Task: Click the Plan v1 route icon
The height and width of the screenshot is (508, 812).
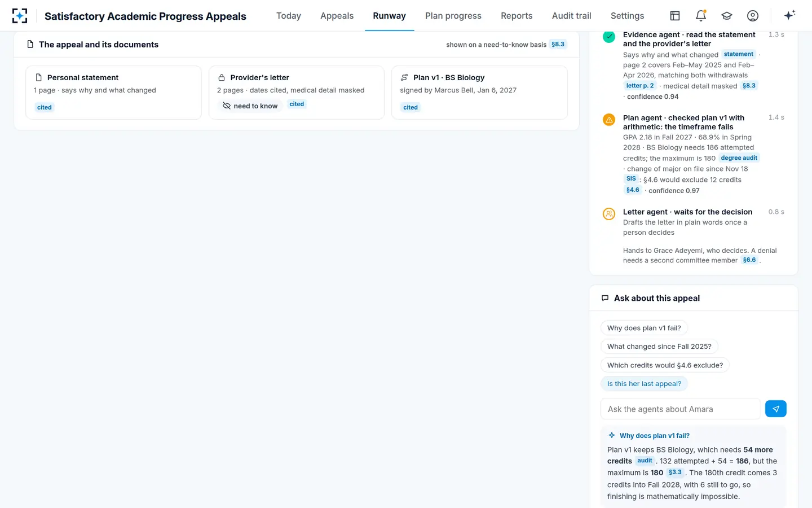Action: pyautogui.click(x=404, y=77)
